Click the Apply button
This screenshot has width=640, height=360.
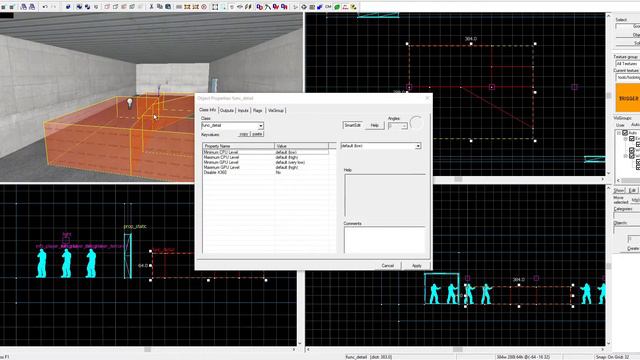(x=416, y=266)
